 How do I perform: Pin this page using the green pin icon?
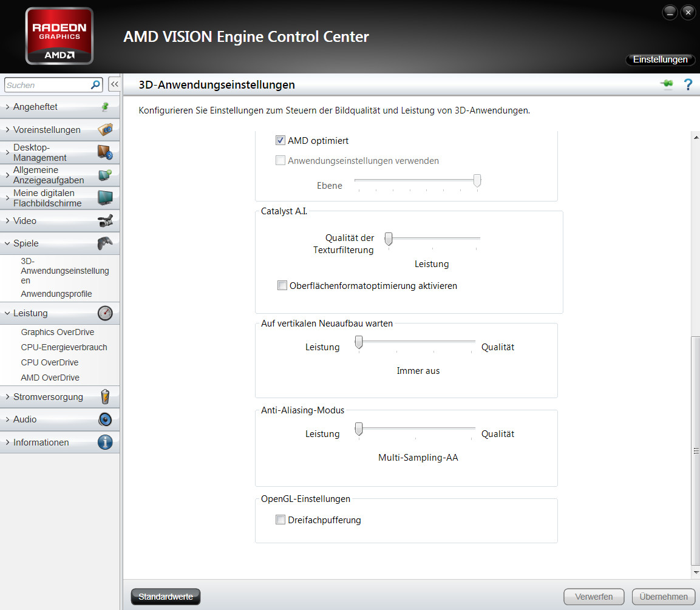point(667,84)
